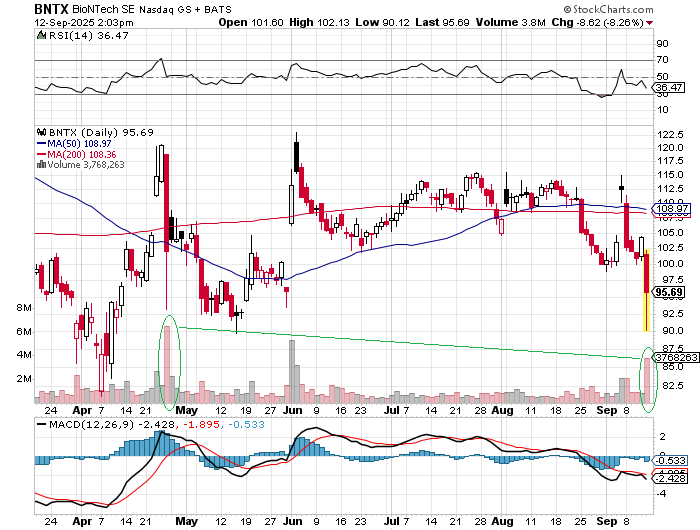The image size is (700, 530).
Task: Click the BNTX (Daily) 95.69 legend
Action: pos(101,133)
